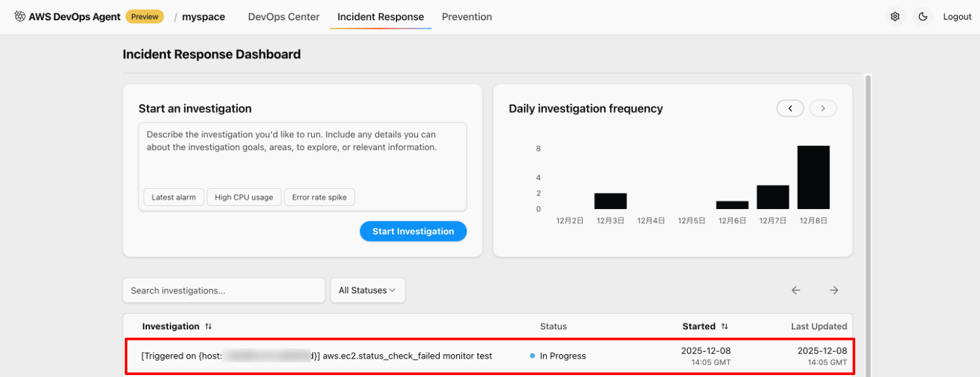Click the AWS DevOps Agent logo icon
Screen dimensions: 980x377
click(x=20, y=17)
